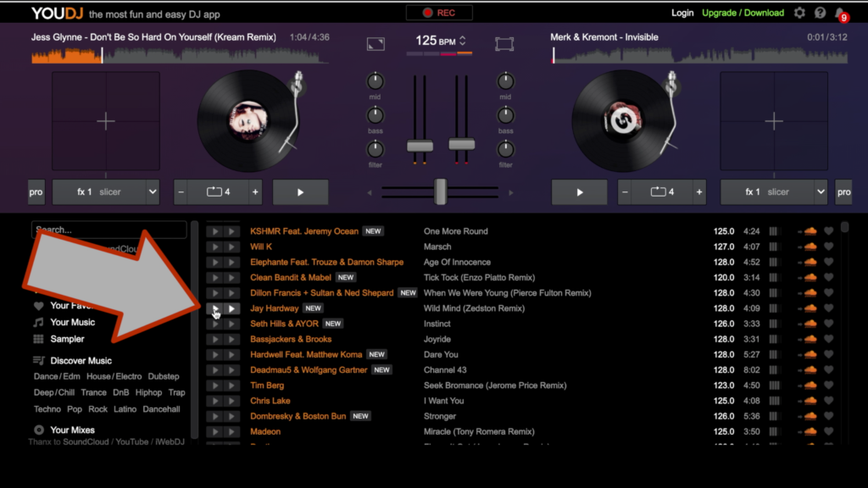
Task: Play the left deck
Action: pos(301,192)
